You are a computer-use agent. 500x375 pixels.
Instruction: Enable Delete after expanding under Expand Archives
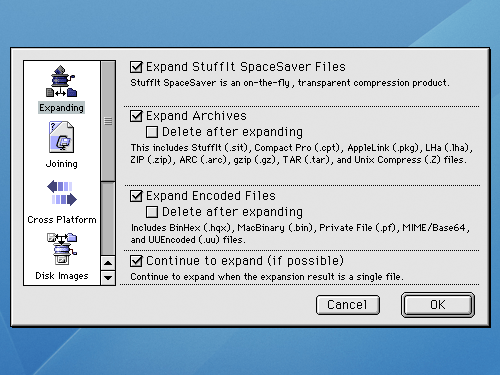click(x=152, y=132)
